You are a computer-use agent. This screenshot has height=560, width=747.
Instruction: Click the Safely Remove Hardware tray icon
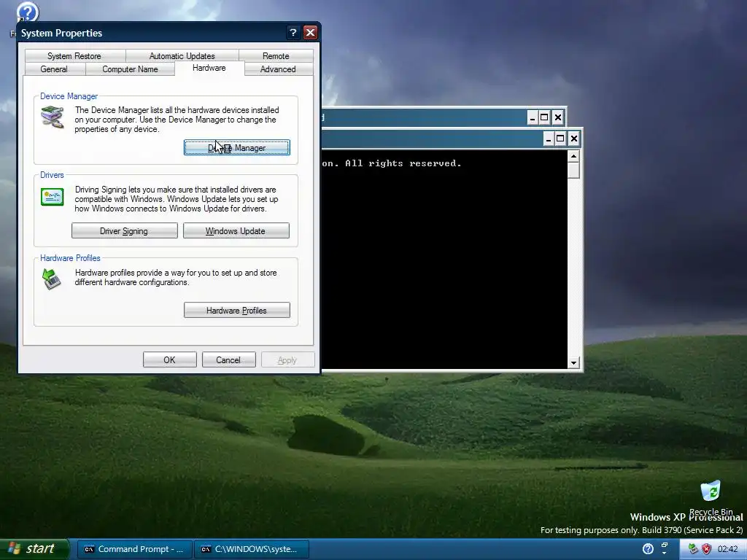[693, 549]
